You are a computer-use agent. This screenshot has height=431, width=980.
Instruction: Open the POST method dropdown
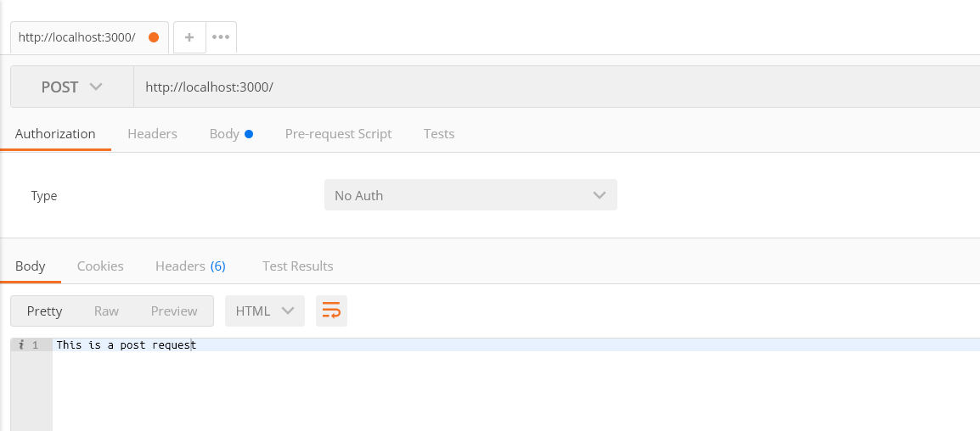(x=72, y=87)
